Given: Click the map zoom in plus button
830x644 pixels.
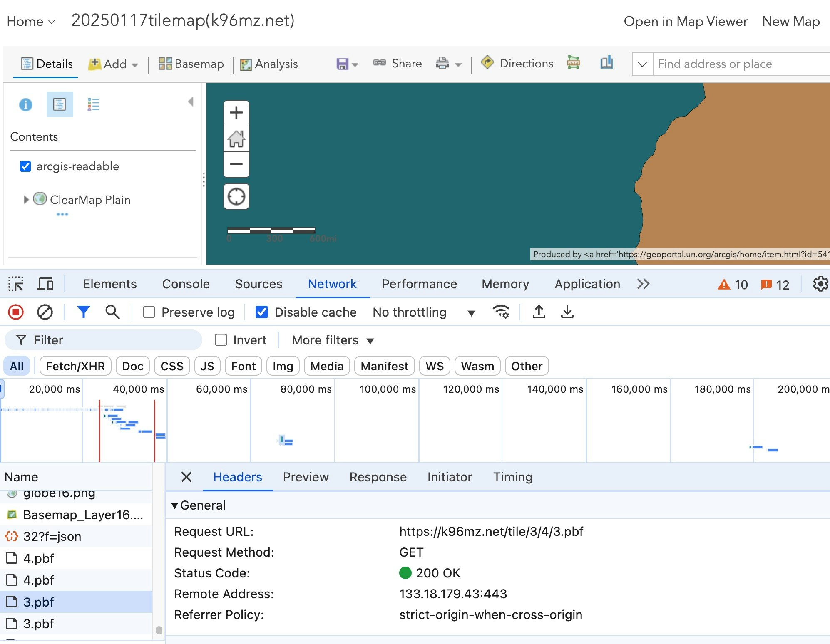Looking at the screenshot, I should pyautogui.click(x=236, y=113).
